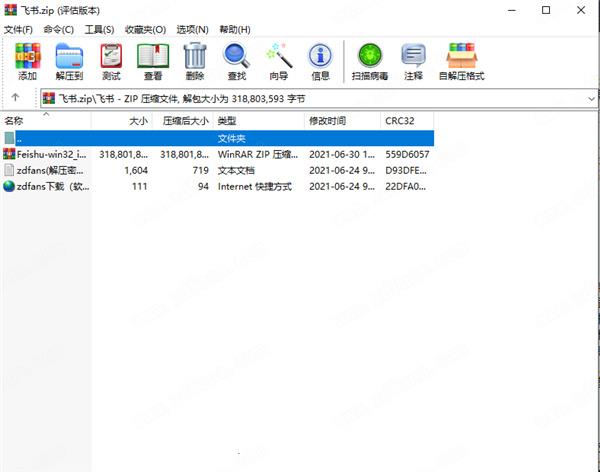
Task: Open the 文件(F) menu
Action: tap(18, 29)
